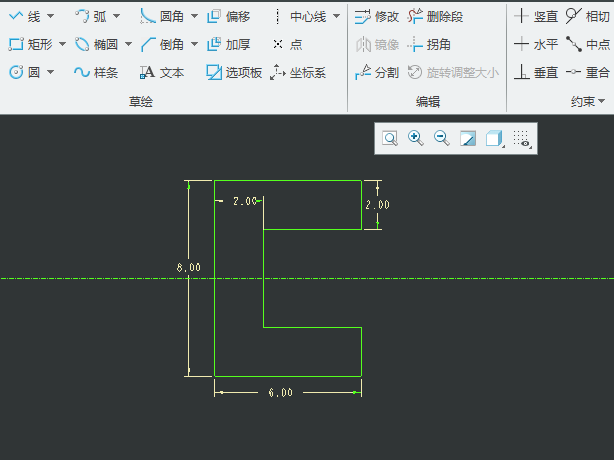
Task: Select the 弧 (Arc) tool
Action: coord(90,16)
